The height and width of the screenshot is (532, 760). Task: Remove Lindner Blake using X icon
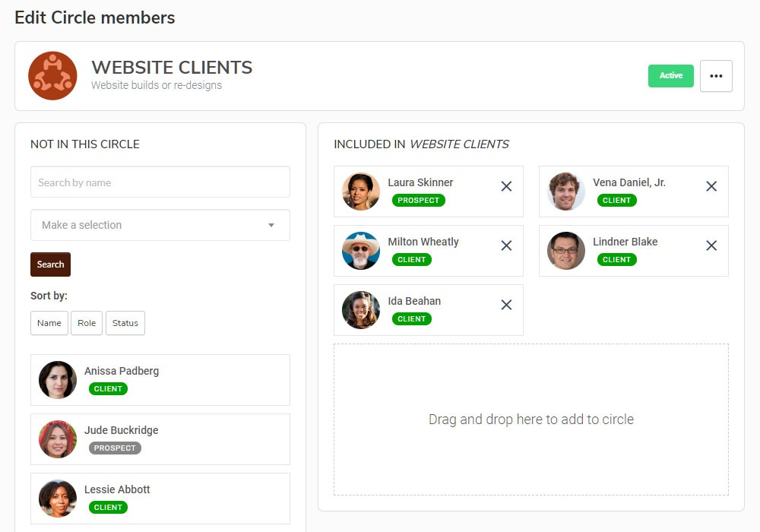pyautogui.click(x=711, y=245)
